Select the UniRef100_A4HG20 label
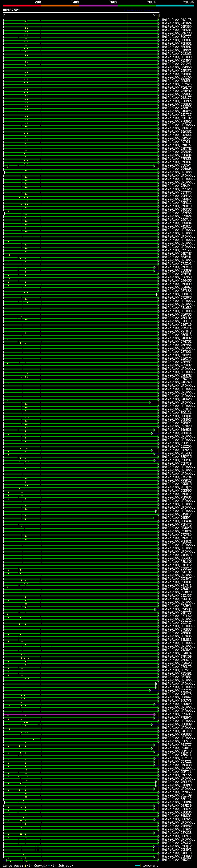The image size is (197, 868). (x=177, y=399)
